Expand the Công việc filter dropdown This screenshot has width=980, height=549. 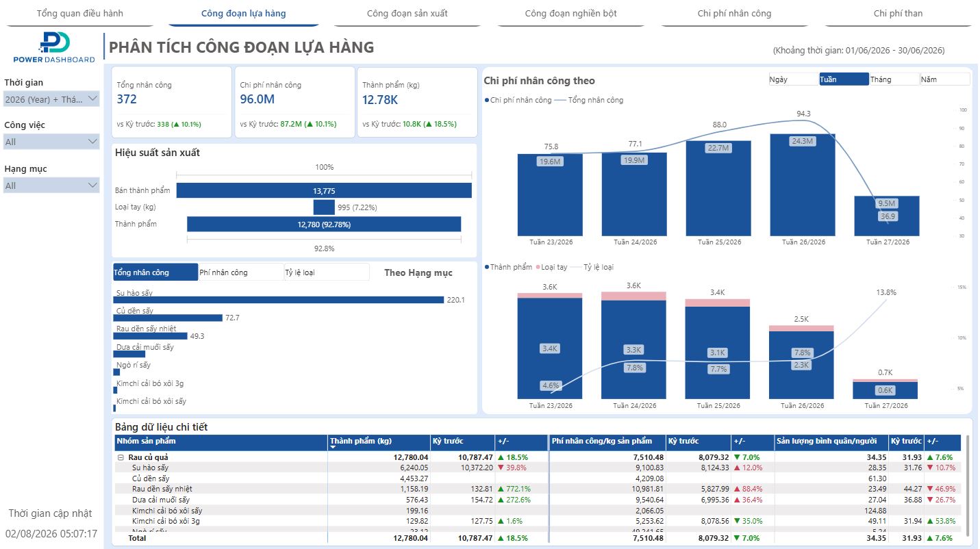(x=51, y=142)
